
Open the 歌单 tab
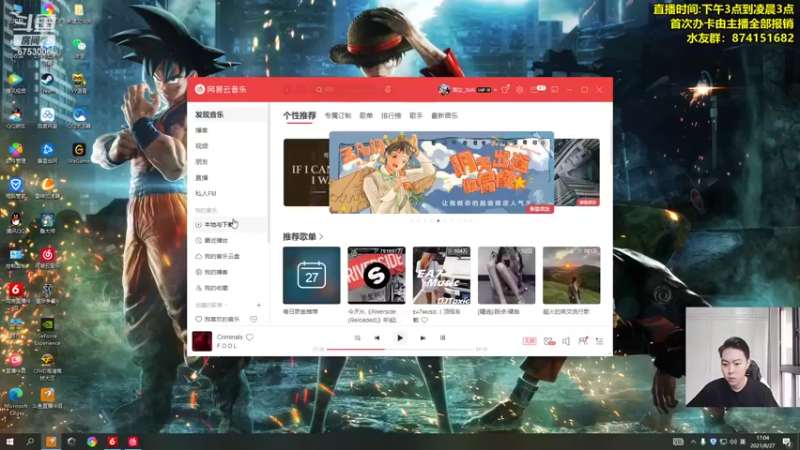tap(366, 116)
